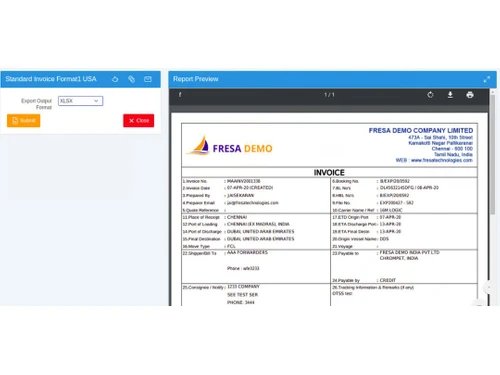
Task: Print the invoice using the printer icon
Action: 470,95
